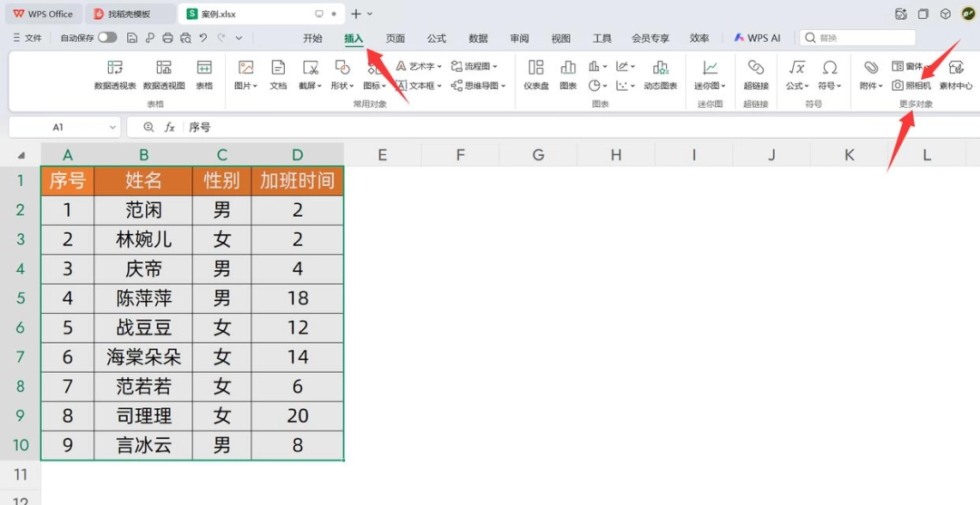This screenshot has width=980, height=505.
Task: Expand the new tab dropdown arrow
Action: (370, 14)
